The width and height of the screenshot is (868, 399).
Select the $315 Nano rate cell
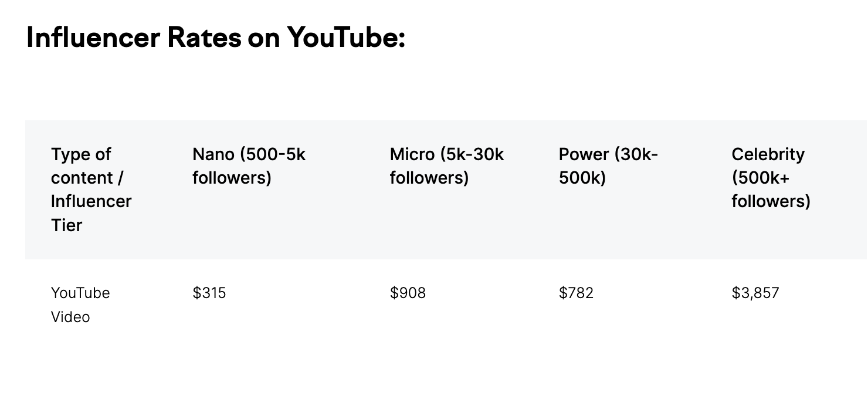(x=209, y=293)
